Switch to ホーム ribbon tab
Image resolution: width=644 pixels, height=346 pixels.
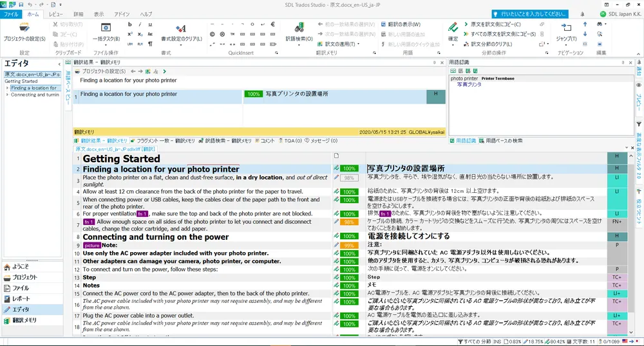(33, 14)
